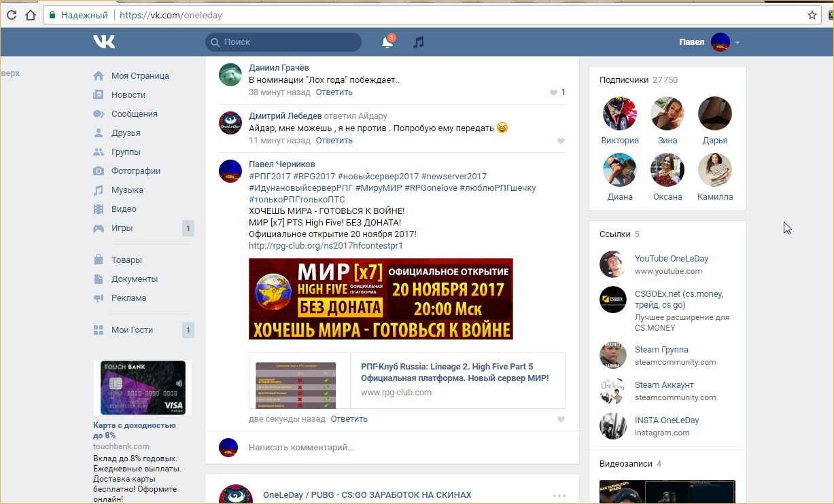
Task: Open the post options three-dot menu
Action: pos(559,496)
